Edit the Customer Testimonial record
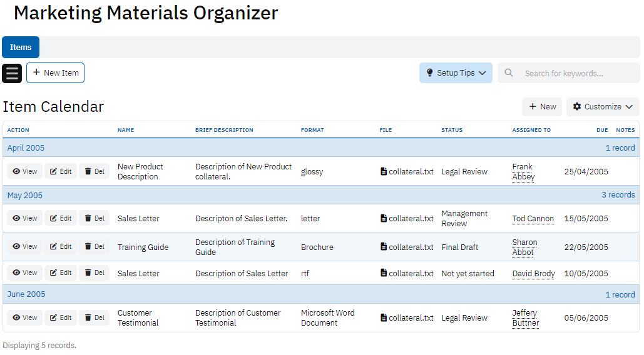Viewport: 644px width, 355px height. click(61, 317)
